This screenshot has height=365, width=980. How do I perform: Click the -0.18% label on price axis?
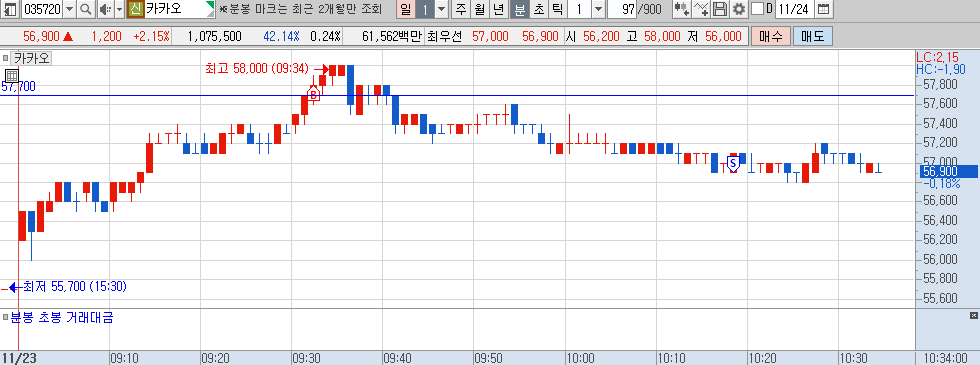click(941, 184)
